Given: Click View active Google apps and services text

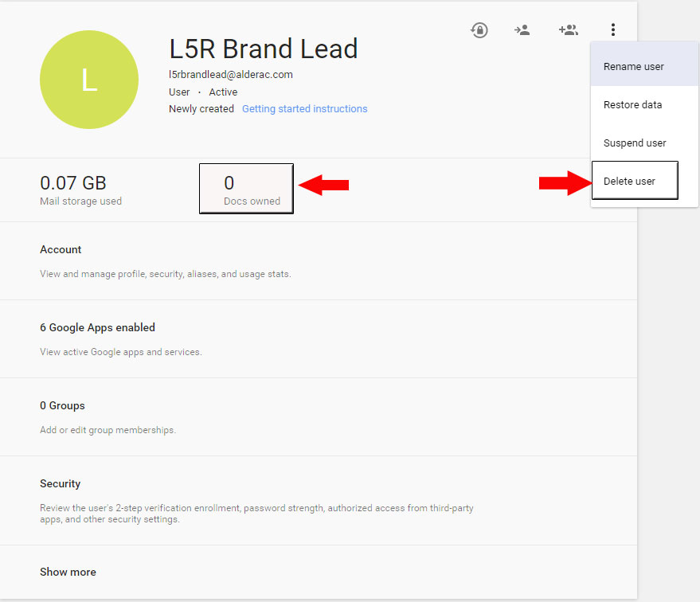Looking at the screenshot, I should point(121,352).
